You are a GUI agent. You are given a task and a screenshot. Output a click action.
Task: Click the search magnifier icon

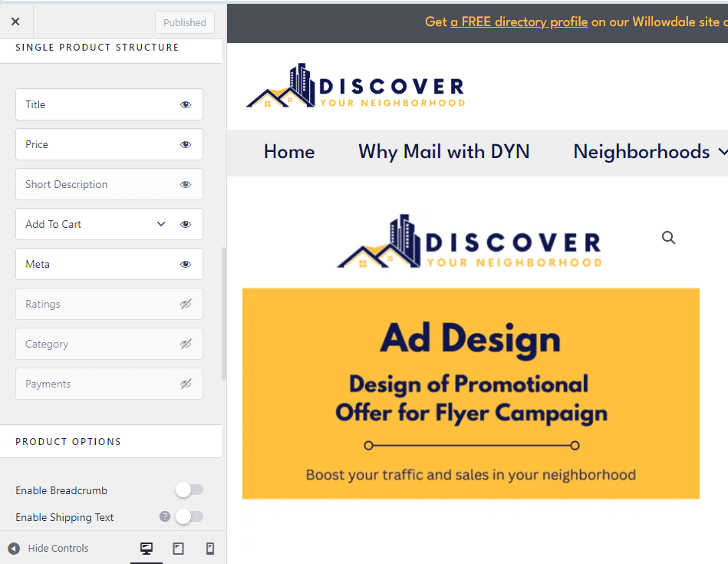pos(668,238)
